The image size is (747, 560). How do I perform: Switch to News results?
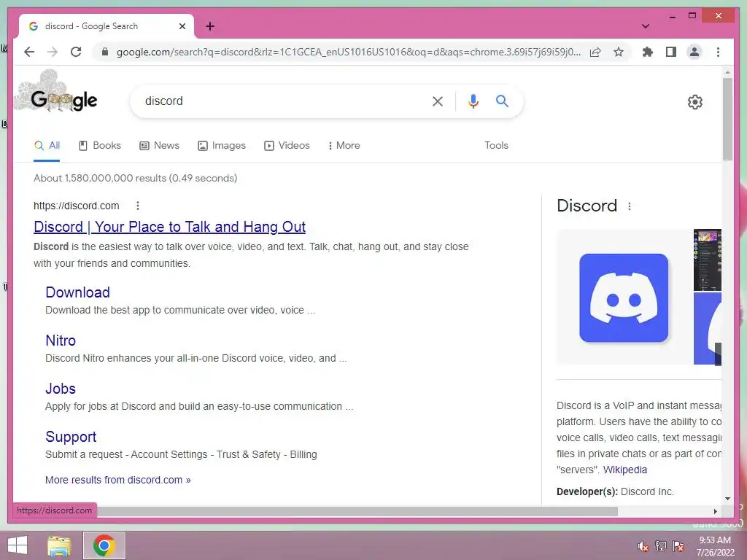[159, 146]
